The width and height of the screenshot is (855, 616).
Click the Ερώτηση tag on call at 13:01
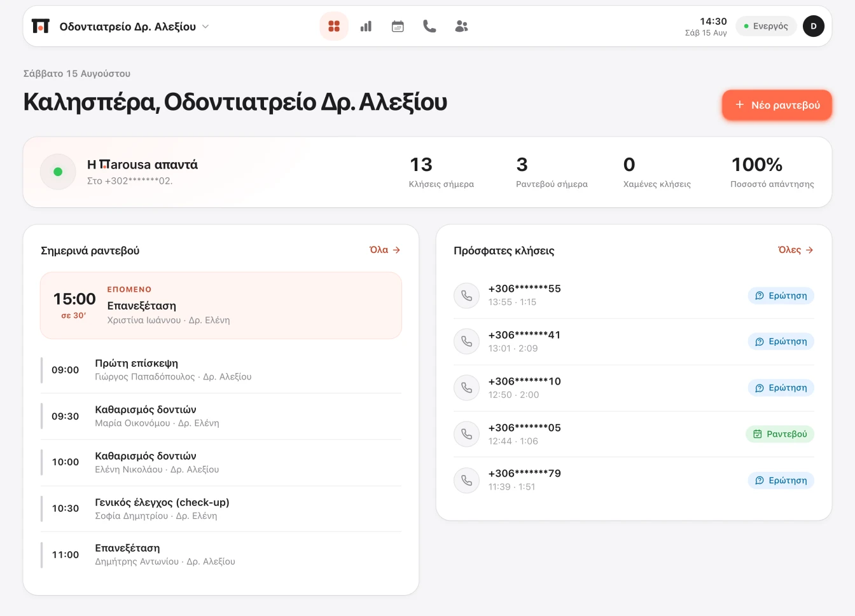(x=781, y=341)
